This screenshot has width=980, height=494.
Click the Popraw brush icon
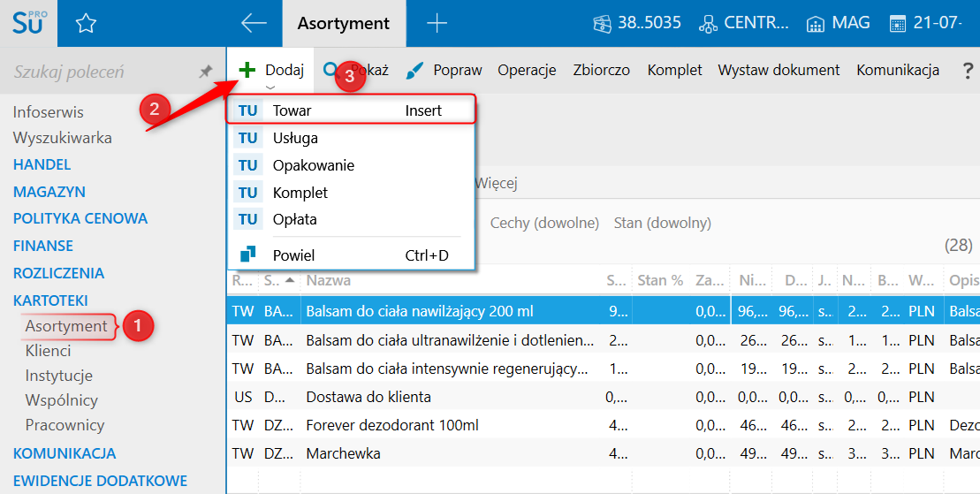tap(414, 71)
